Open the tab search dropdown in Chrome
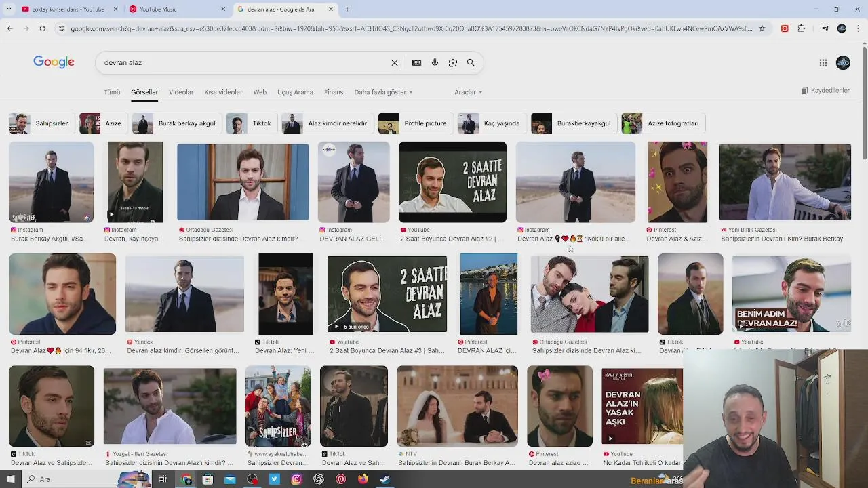The image size is (868, 488). 10,9
